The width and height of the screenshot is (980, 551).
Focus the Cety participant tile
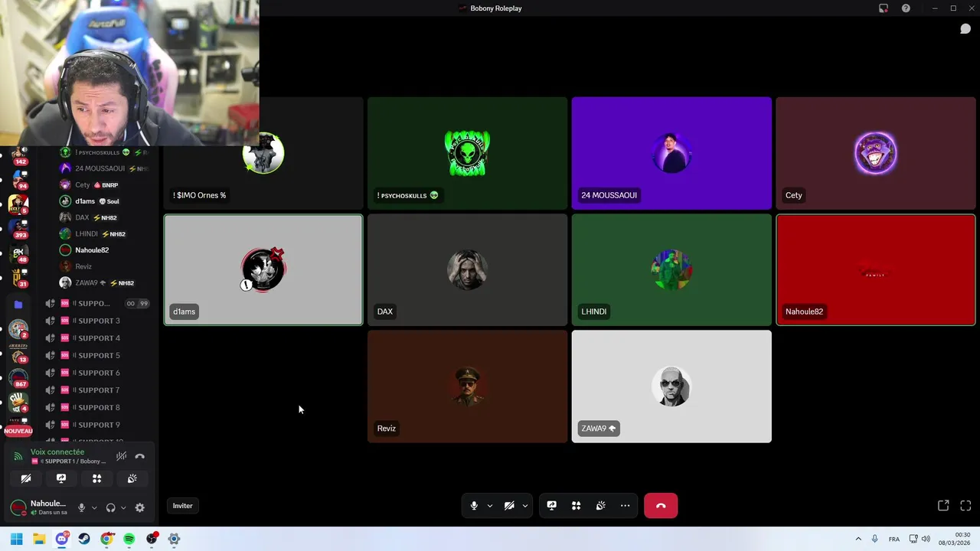(875, 153)
